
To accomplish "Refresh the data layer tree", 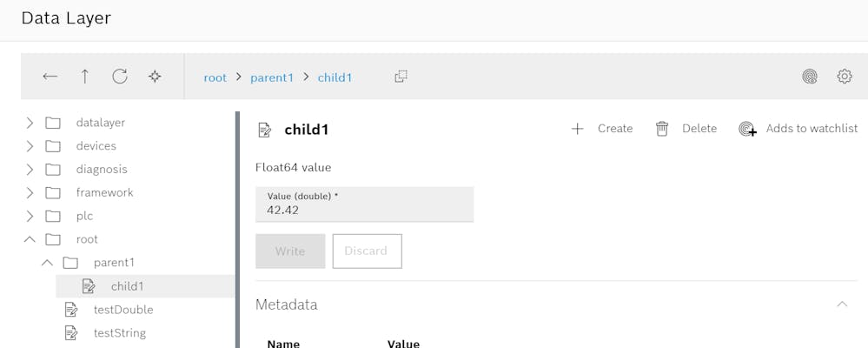I will coord(120,77).
